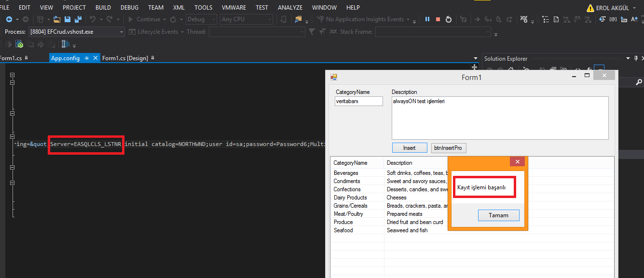Open the Continue button dropdown arrow
The image size is (644, 278).
164,20
